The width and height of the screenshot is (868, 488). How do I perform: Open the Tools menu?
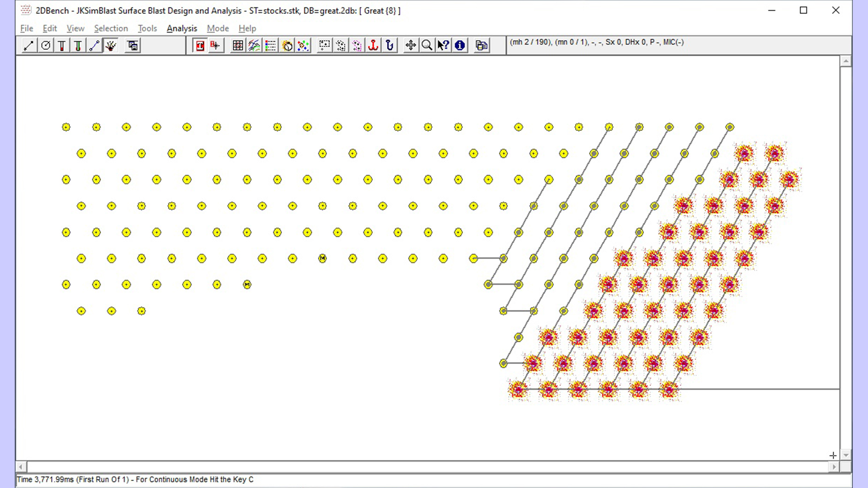click(x=147, y=29)
